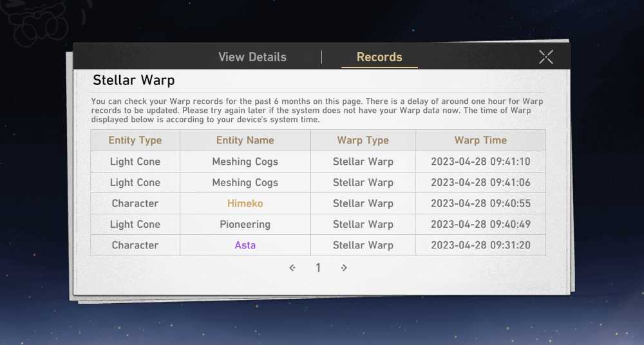Image resolution: width=644 pixels, height=345 pixels.
Task: Select Asta in the entity name column
Action: pyautogui.click(x=245, y=245)
